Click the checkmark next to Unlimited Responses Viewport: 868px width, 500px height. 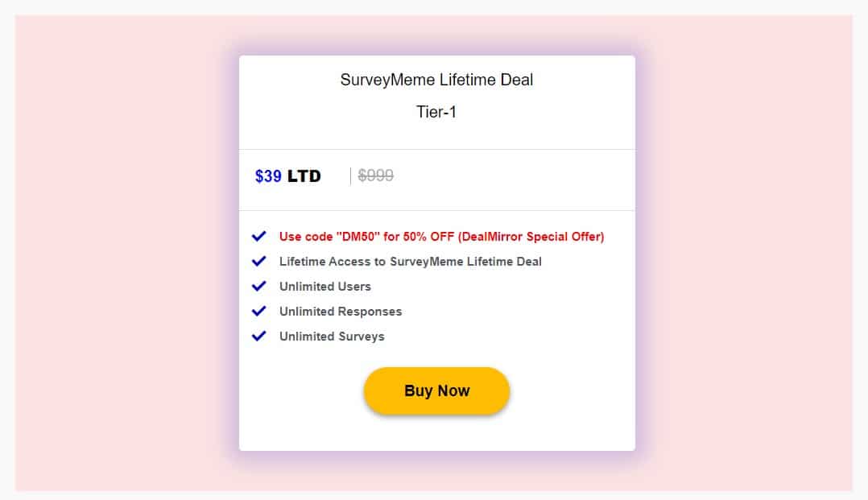click(259, 311)
